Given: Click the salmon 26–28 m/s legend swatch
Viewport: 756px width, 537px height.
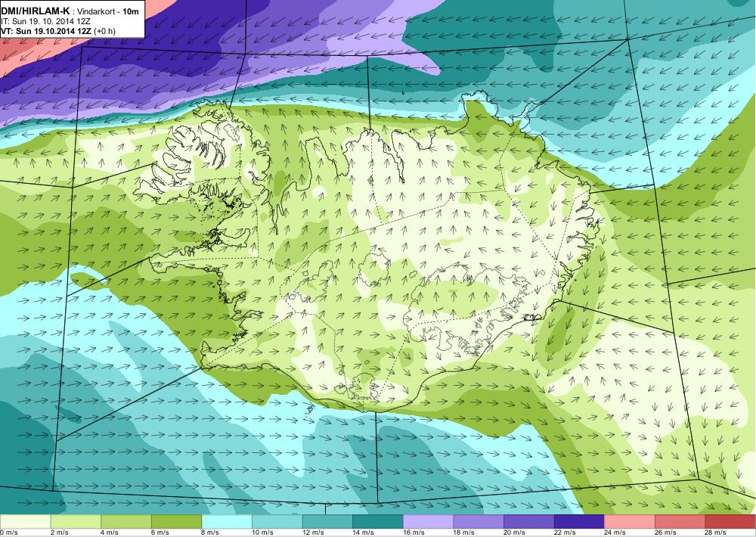Looking at the screenshot, I should 680,522.
